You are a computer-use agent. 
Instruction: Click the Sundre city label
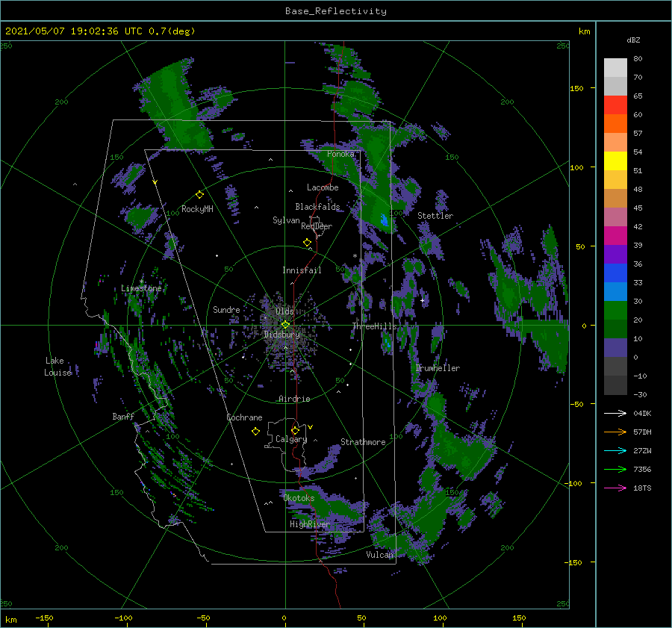coord(226,310)
